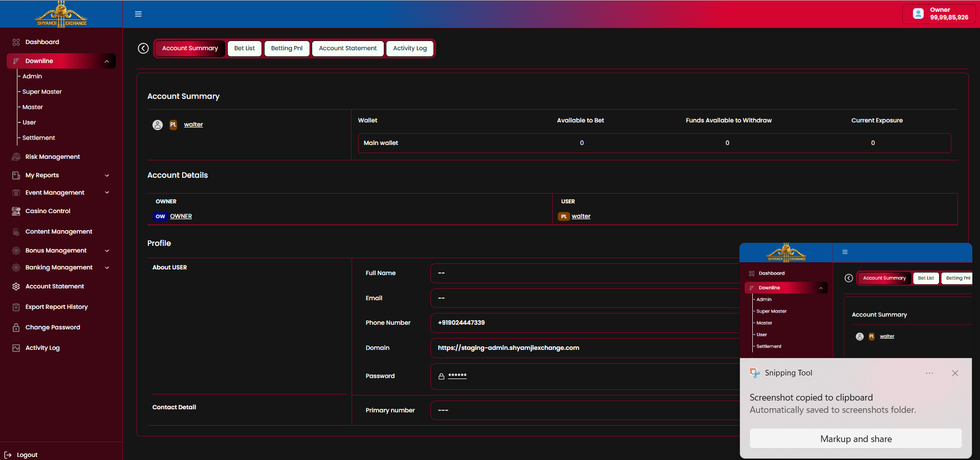This screenshot has width=980, height=460.
Task: Toggle the hamburger menu icon
Action: tap(138, 14)
